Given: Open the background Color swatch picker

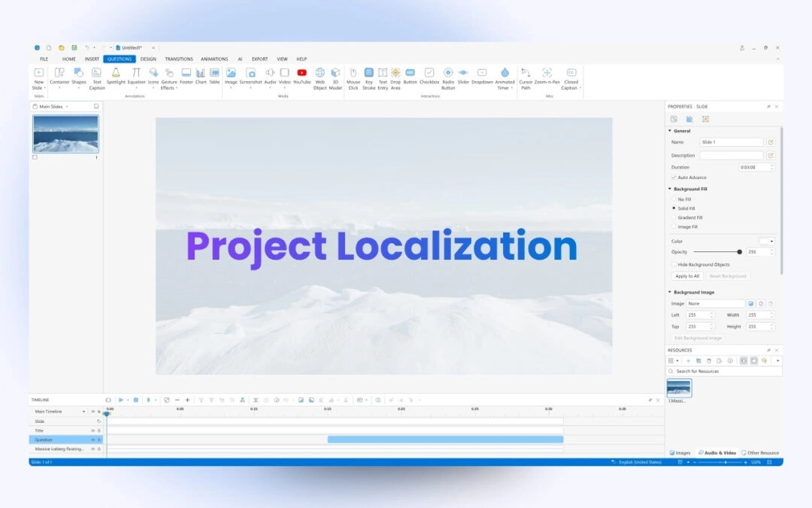Looking at the screenshot, I should (x=767, y=241).
